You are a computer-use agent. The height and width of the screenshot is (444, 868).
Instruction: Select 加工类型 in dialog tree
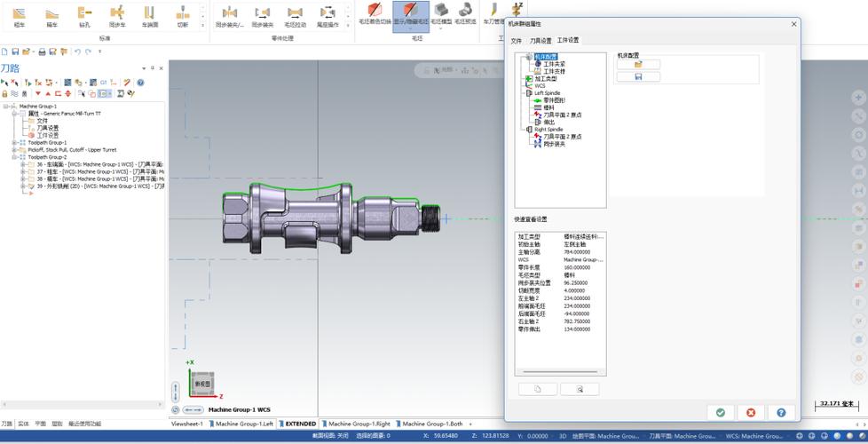(546, 79)
